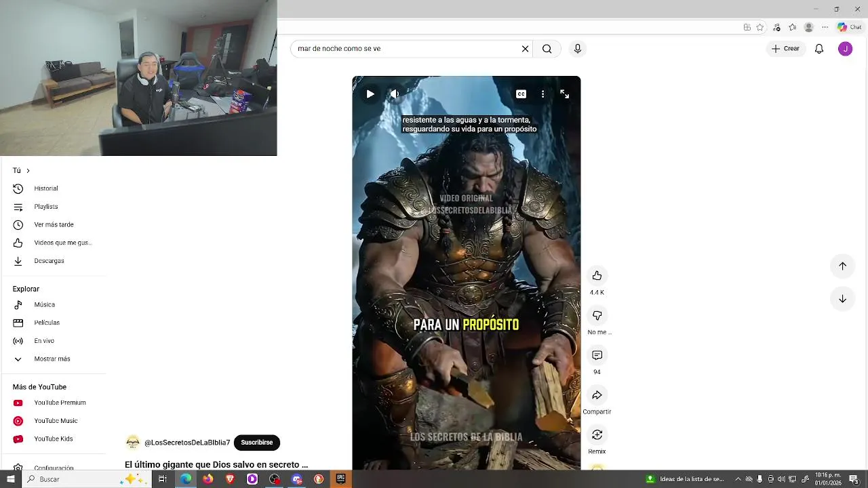Open 'Ideas de la lista de se...' taskbar item
Viewport: 868px width, 488px height.
pyautogui.click(x=684, y=479)
